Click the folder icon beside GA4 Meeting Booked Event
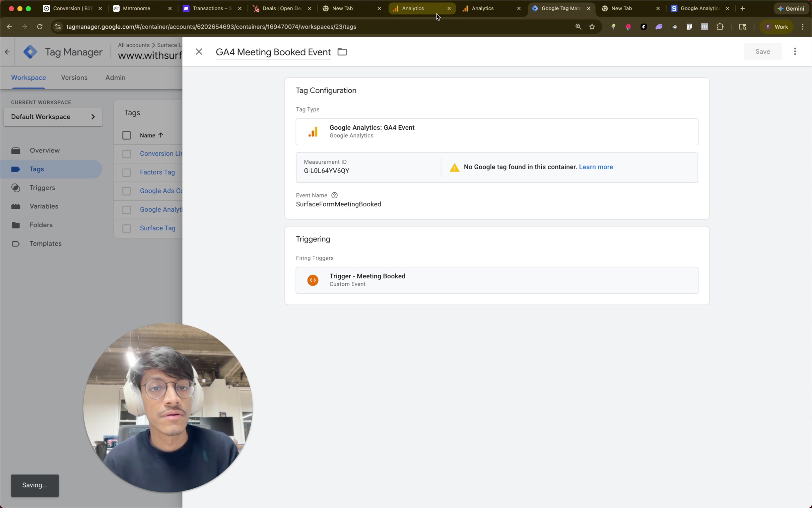Screen dimensions: 812x508 342,52
